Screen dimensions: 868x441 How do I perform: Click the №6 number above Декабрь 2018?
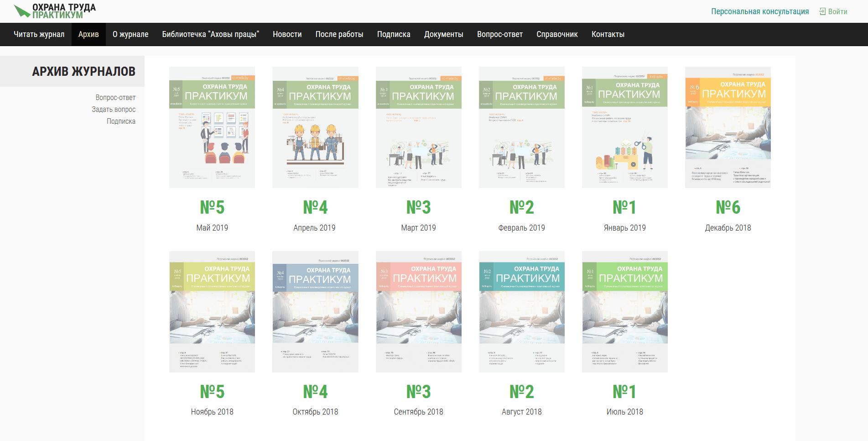point(728,207)
